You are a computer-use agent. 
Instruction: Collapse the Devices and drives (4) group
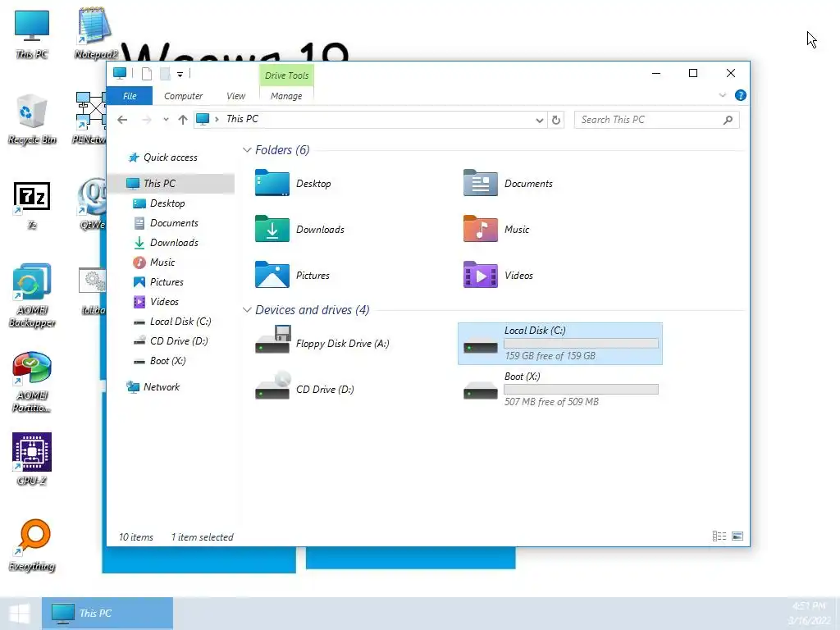tap(247, 309)
